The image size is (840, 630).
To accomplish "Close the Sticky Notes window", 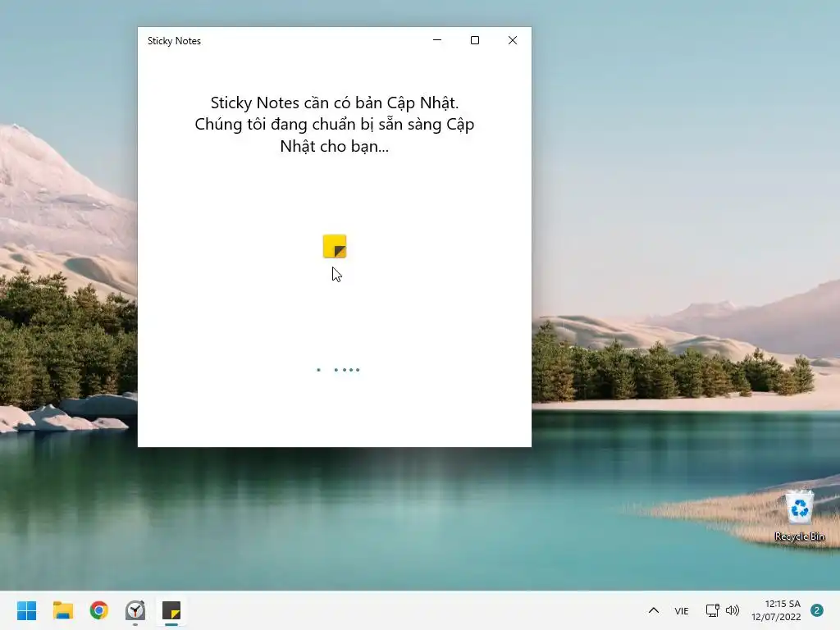I will (x=513, y=40).
